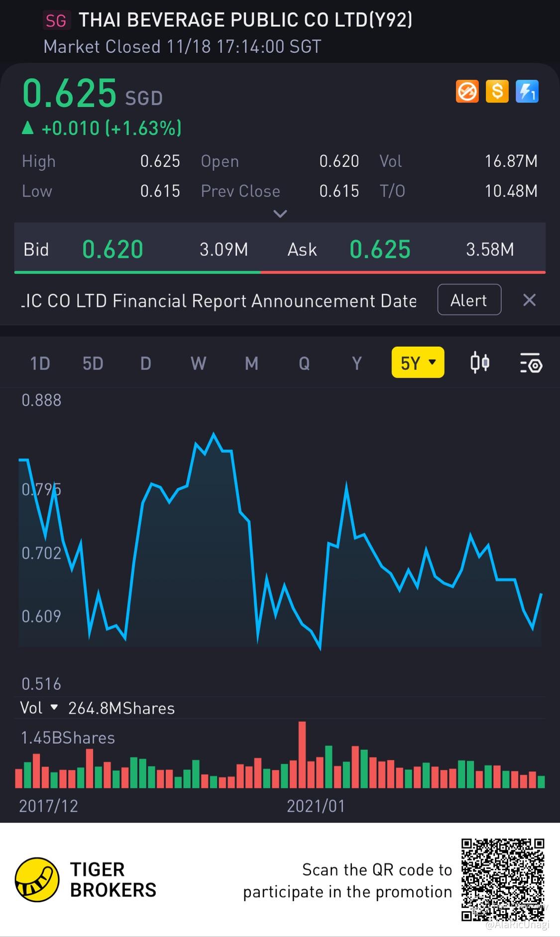
Task: Tap the tallest red volume bar
Action: pyautogui.click(x=302, y=754)
